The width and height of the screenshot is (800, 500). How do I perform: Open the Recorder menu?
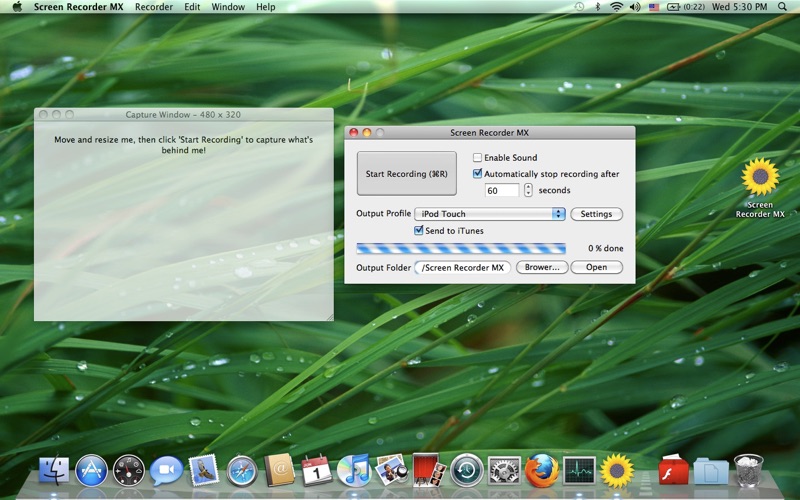[153, 7]
